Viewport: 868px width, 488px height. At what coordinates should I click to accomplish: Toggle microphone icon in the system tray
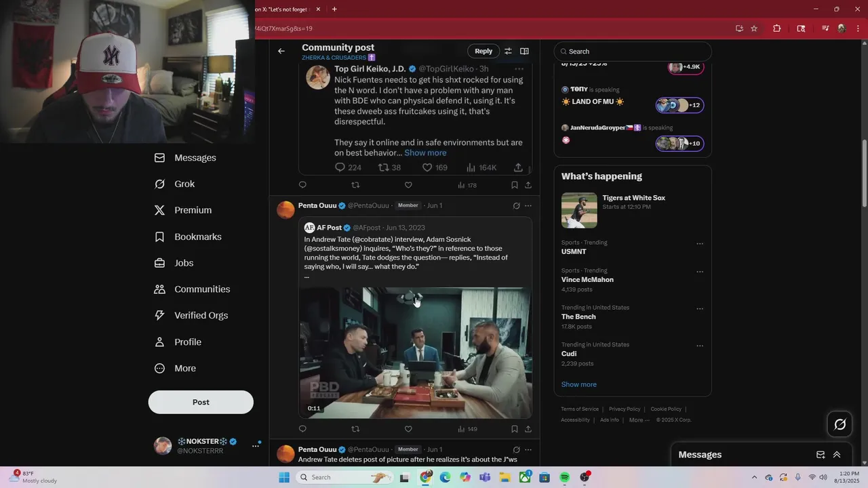point(797,477)
